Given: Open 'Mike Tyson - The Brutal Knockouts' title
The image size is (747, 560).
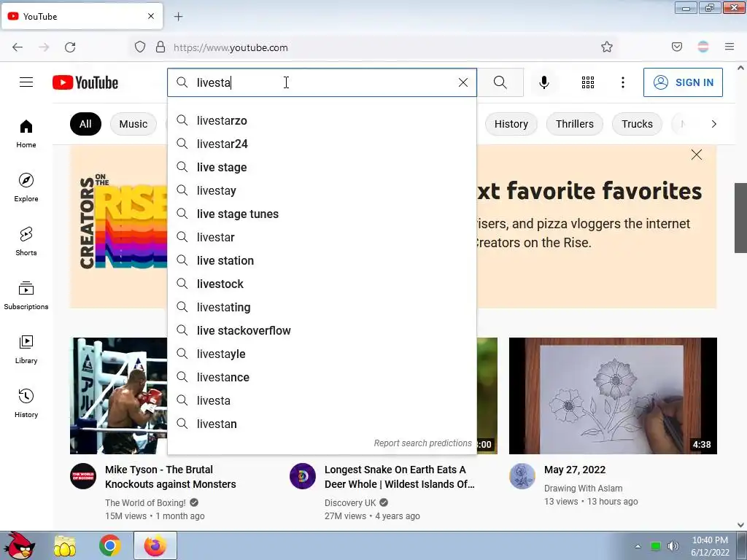Looking at the screenshot, I should tap(171, 477).
